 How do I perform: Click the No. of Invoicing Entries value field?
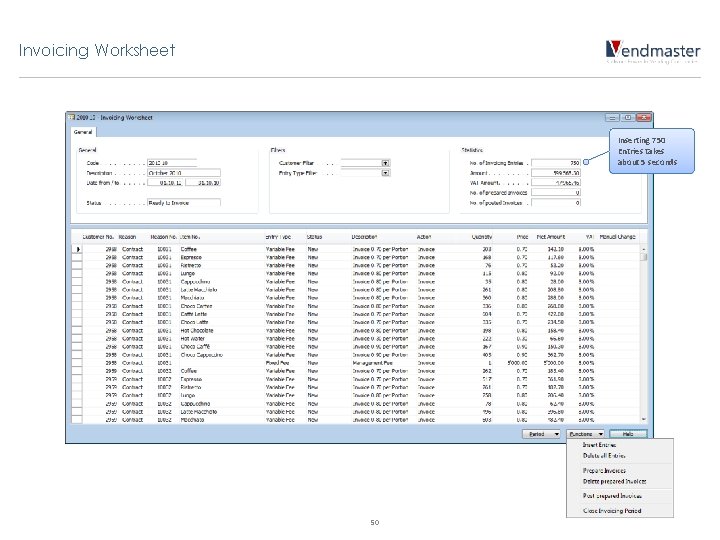(x=556, y=163)
